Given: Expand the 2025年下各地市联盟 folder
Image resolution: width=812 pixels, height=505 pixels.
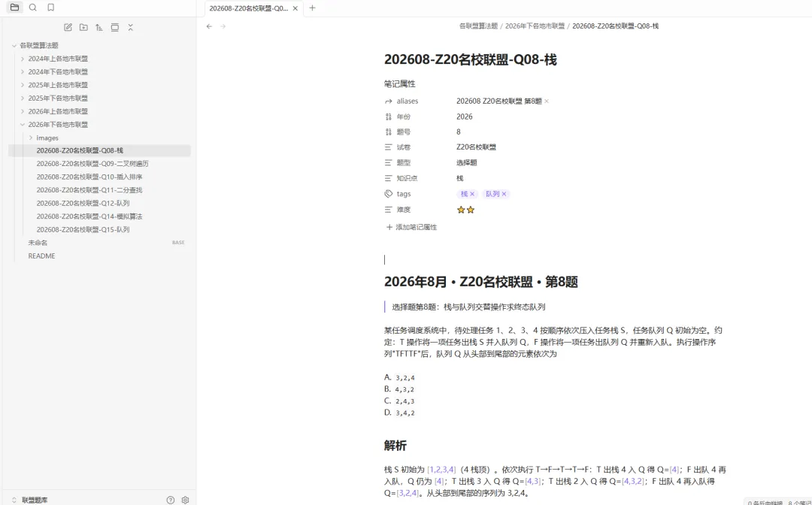Looking at the screenshot, I should [23, 98].
